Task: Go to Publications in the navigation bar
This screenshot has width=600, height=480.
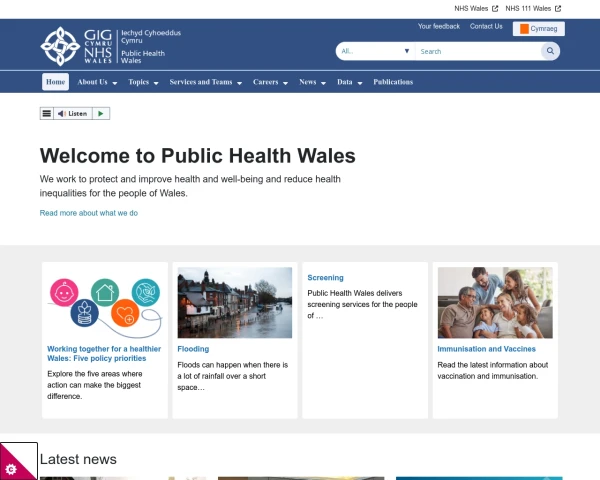Action: 393,82
